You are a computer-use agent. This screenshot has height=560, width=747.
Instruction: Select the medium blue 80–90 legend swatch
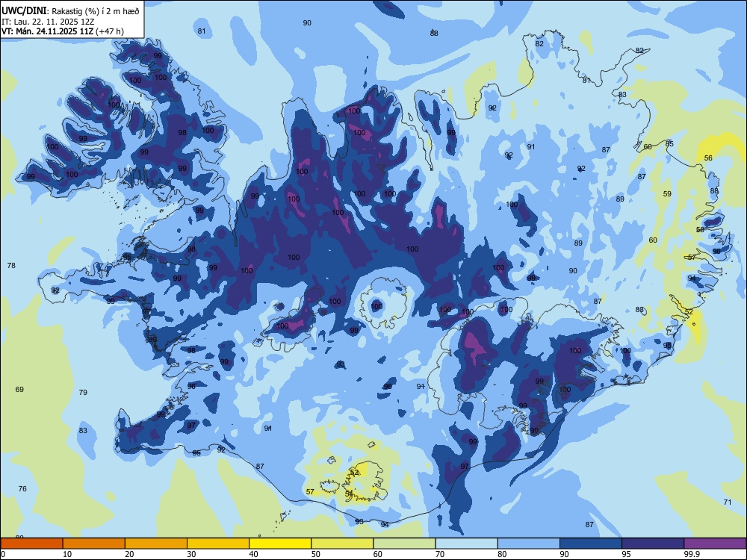pyautogui.click(x=529, y=544)
